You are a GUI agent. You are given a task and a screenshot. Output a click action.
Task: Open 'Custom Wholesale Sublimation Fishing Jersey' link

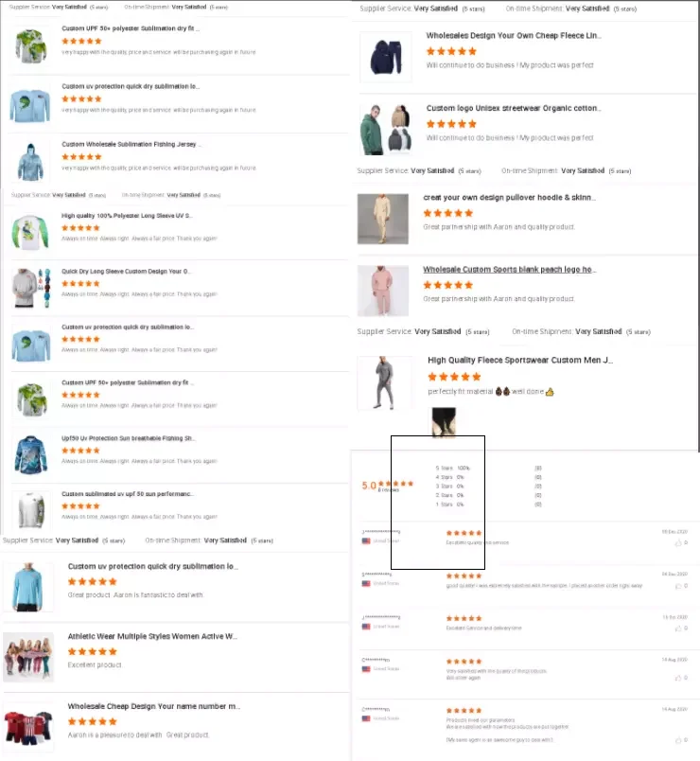pos(131,144)
